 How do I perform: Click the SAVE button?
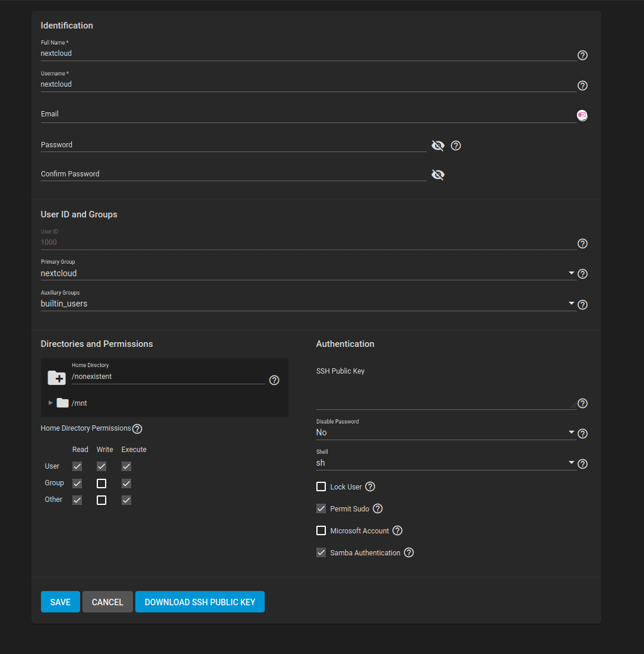[61, 602]
